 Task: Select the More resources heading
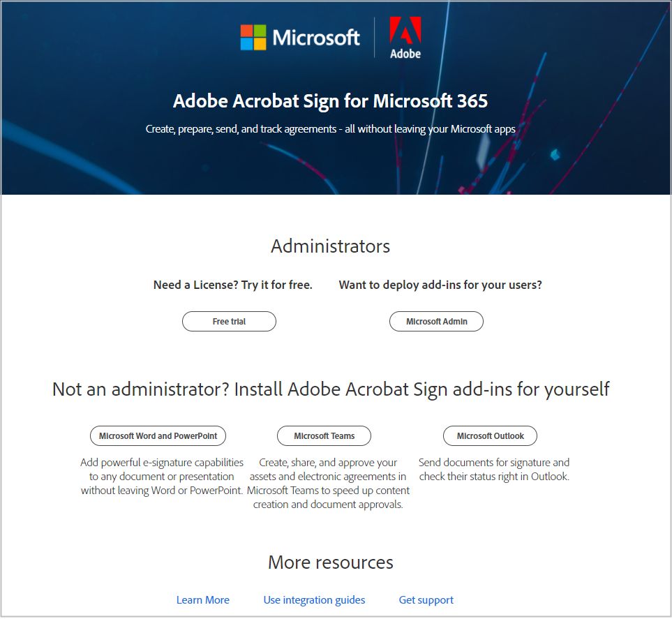click(x=331, y=562)
